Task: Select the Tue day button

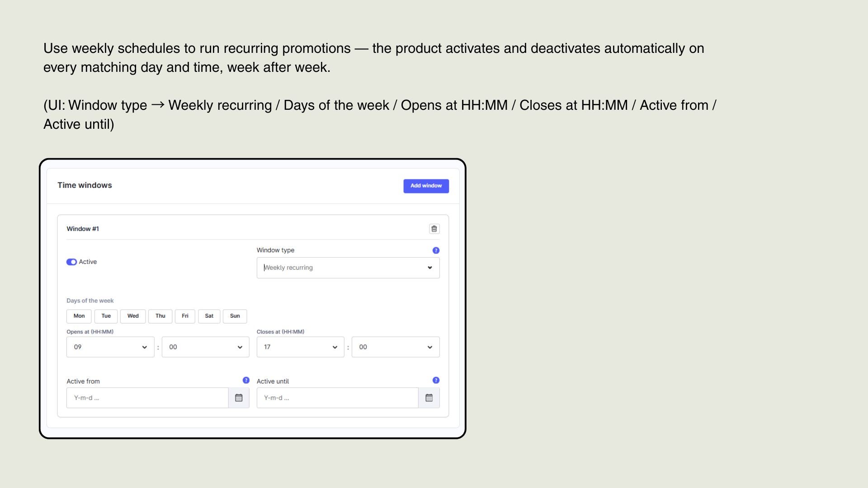Action: pyautogui.click(x=106, y=316)
